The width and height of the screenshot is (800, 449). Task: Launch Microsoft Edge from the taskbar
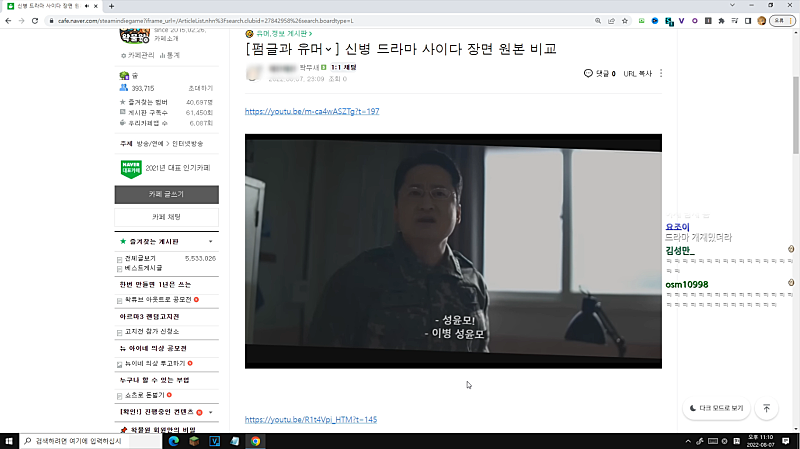(x=173, y=441)
